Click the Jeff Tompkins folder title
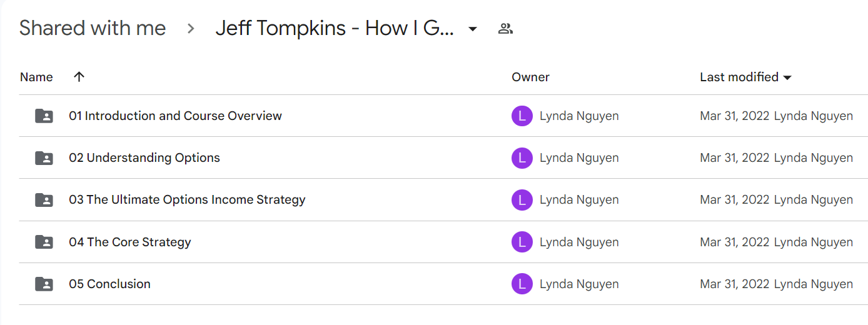The width and height of the screenshot is (868, 325). (x=335, y=28)
